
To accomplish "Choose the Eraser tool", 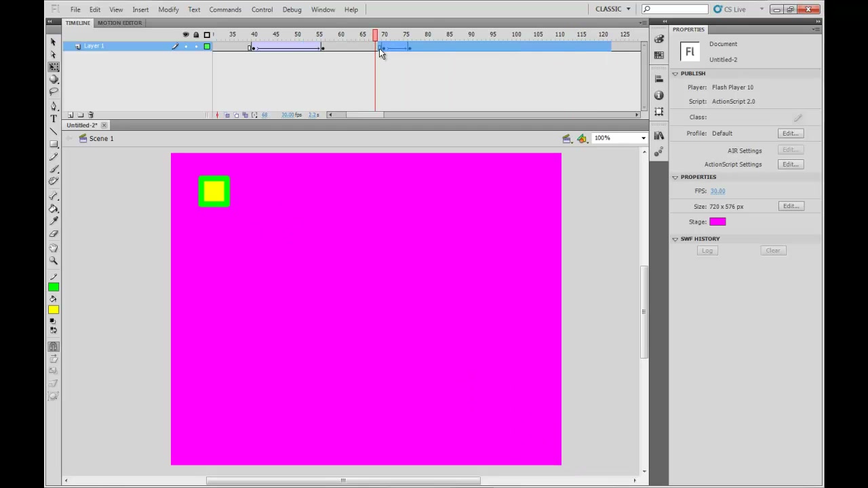I will (54, 234).
